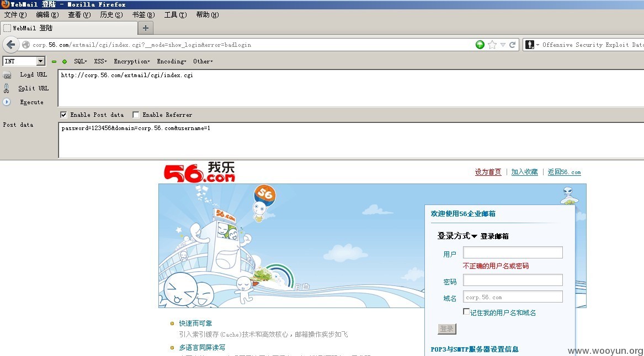
Task: Focus the 域名 domain input field
Action: click(513, 297)
